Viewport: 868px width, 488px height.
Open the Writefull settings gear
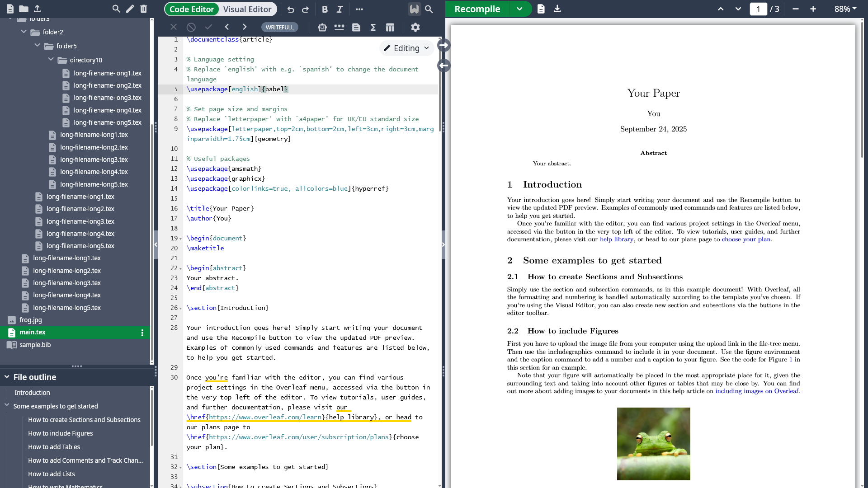[415, 28]
